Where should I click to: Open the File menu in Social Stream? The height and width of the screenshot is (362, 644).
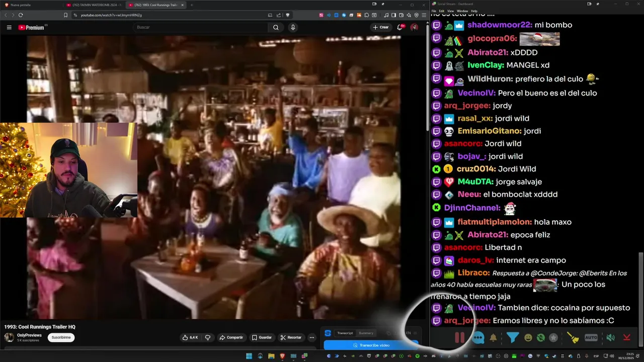pyautogui.click(x=434, y=11)
